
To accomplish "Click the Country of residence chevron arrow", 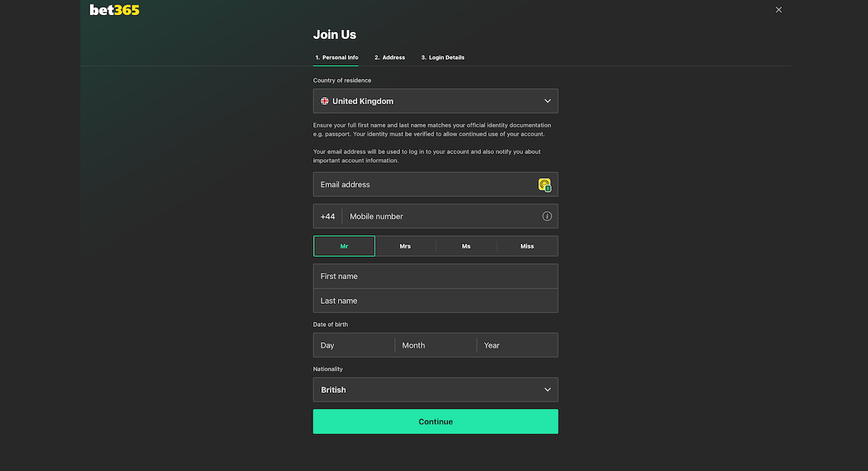I will pos(548,101).
